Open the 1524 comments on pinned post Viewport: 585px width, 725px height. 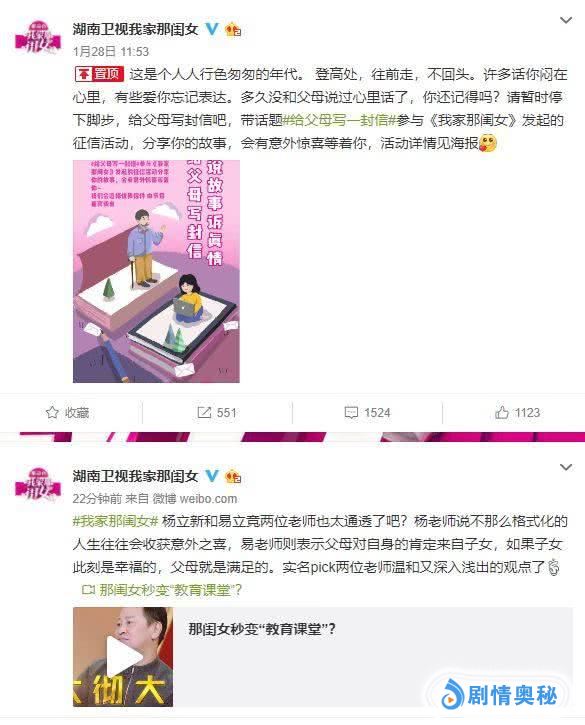pos(368,412)
